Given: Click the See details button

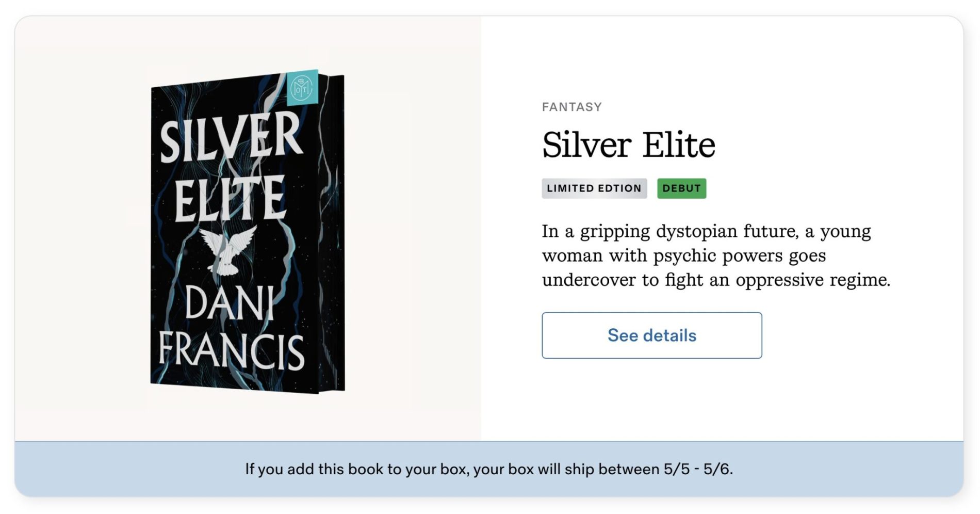Looking at the screenshot, I should 651,335.
